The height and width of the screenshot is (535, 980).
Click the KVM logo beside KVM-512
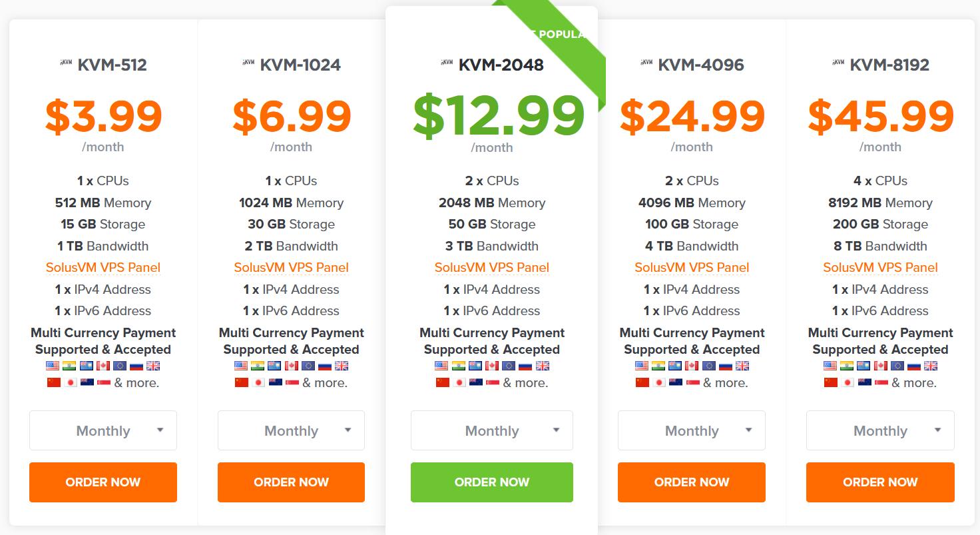point(66,63)
